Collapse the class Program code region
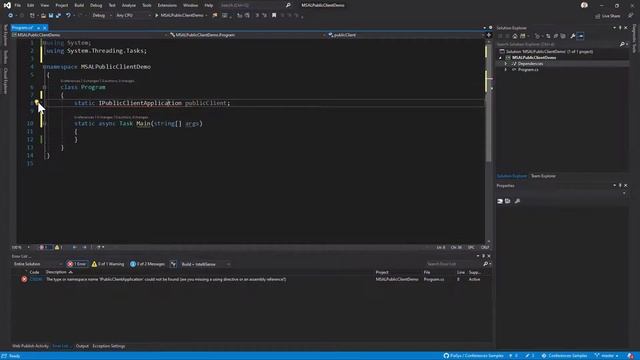This screenshot has height=360, width=640. [44, 87]
